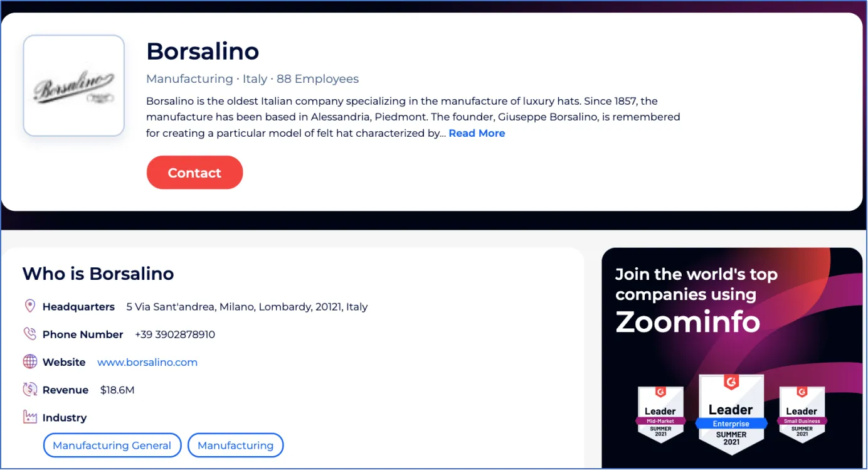Click the Zoominfo promotional banner

pyautogui.click(x=731, y=358)
